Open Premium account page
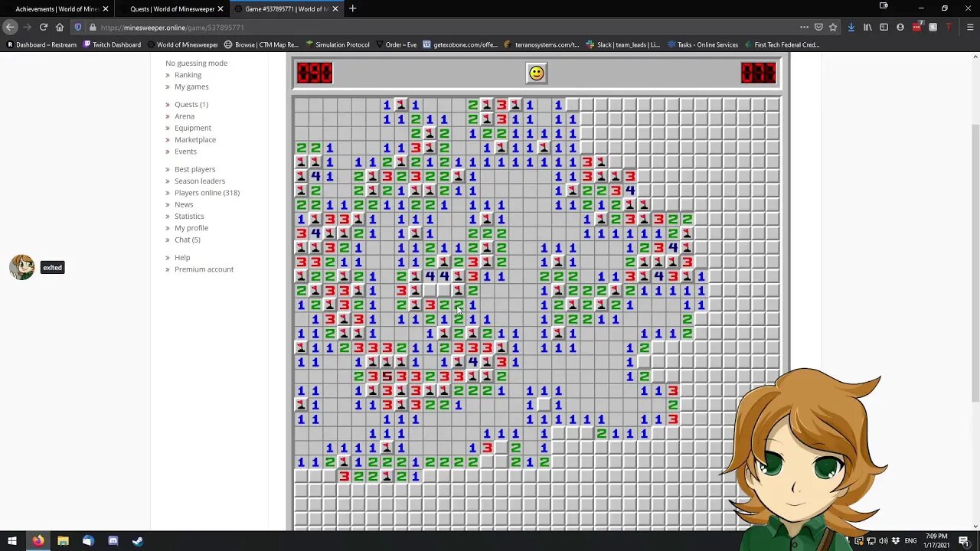Image resolution: width=980 pixels, height=551 pixels. pos(204,269)
